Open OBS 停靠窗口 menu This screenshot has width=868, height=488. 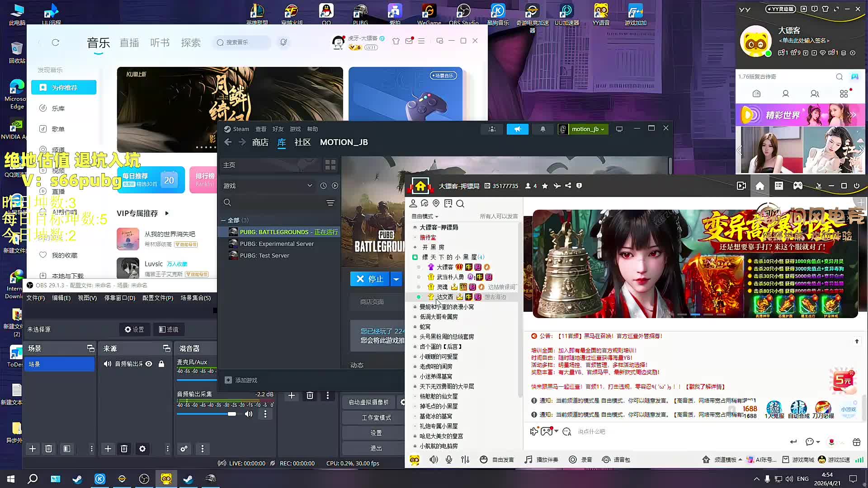click(x=120, y=298)
